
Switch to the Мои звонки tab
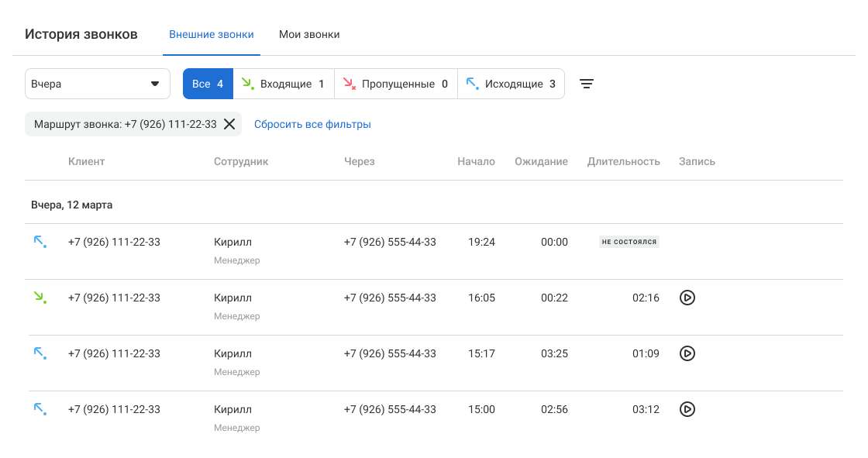[x=309, y=34]
